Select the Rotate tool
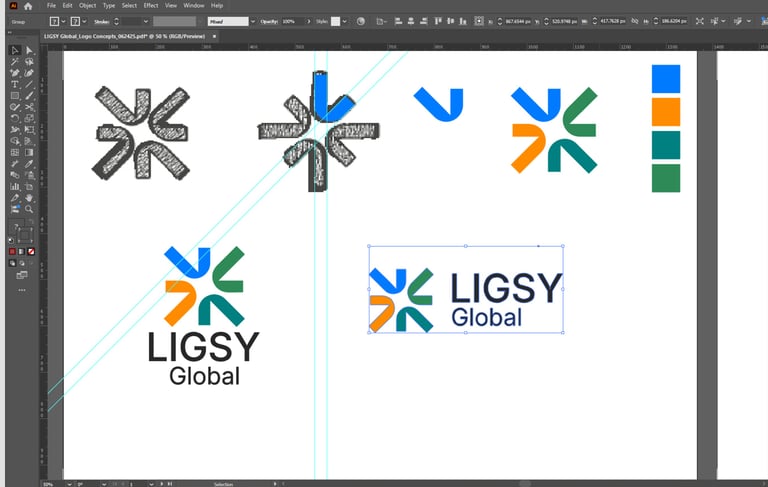The height and width of the screenshot is (487, 768). (x=15, y=118)
